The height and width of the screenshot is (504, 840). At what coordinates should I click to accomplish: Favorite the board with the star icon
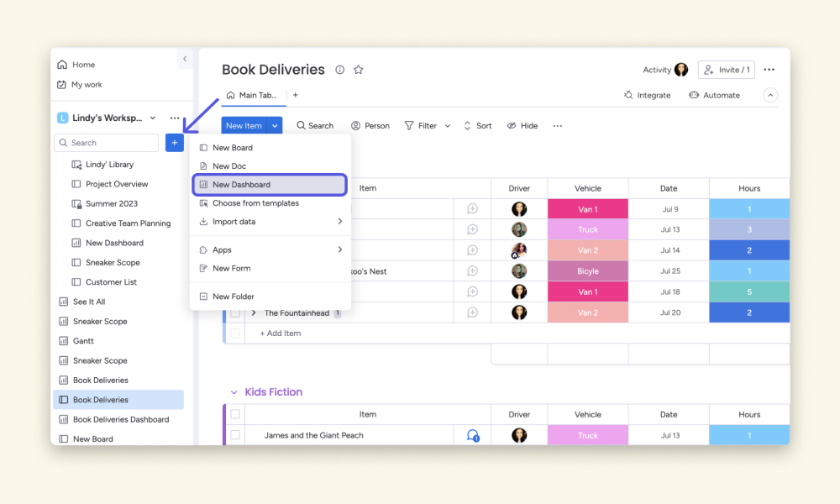[359, 70]
